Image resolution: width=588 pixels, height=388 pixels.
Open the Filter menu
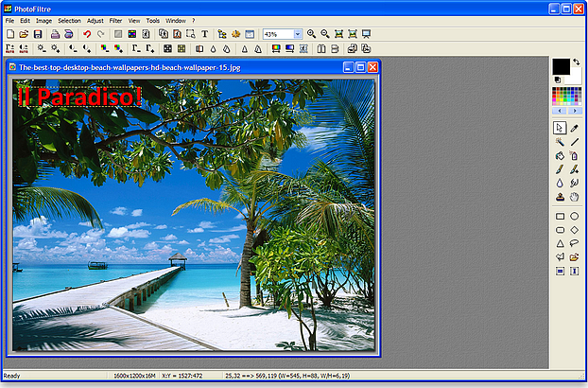[115, 21]
